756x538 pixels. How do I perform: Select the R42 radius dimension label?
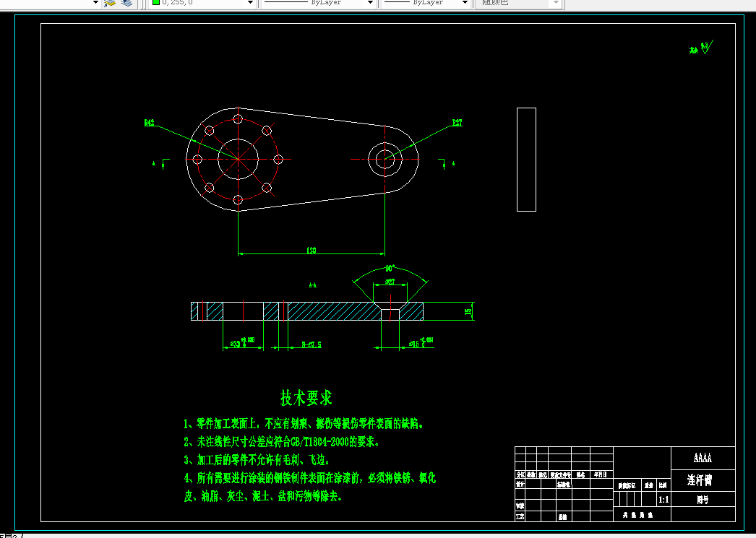[150, 123]
